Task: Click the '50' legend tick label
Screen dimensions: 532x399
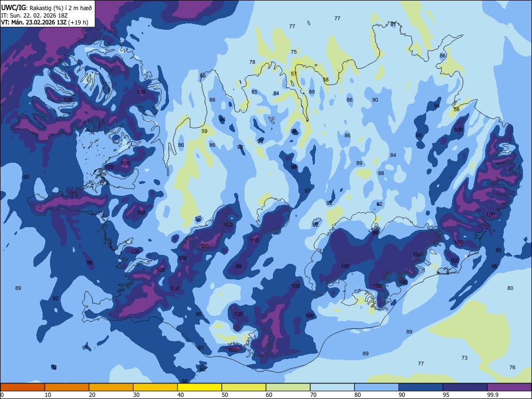Action: pyautogui.click(x=225, y=395)
